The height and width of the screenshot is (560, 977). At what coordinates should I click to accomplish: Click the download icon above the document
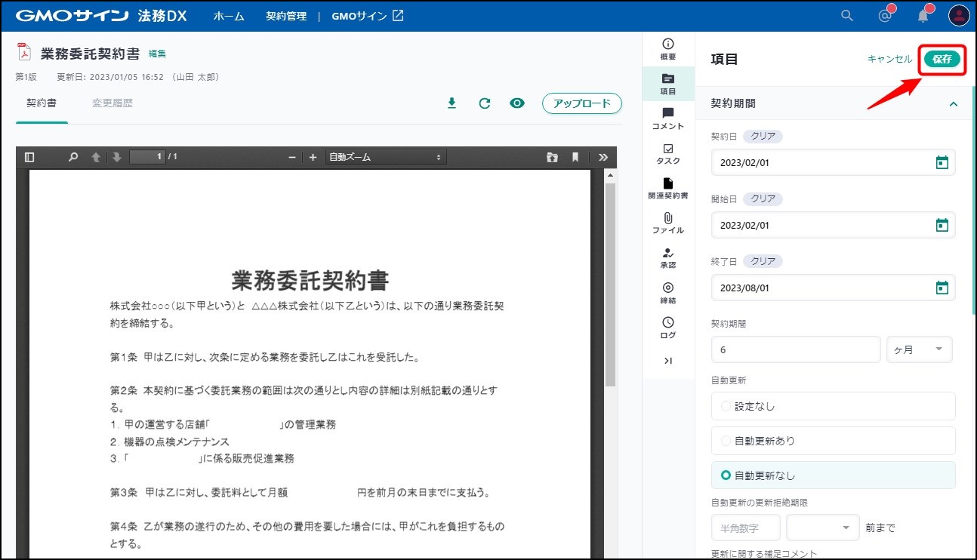coord(452,103)
